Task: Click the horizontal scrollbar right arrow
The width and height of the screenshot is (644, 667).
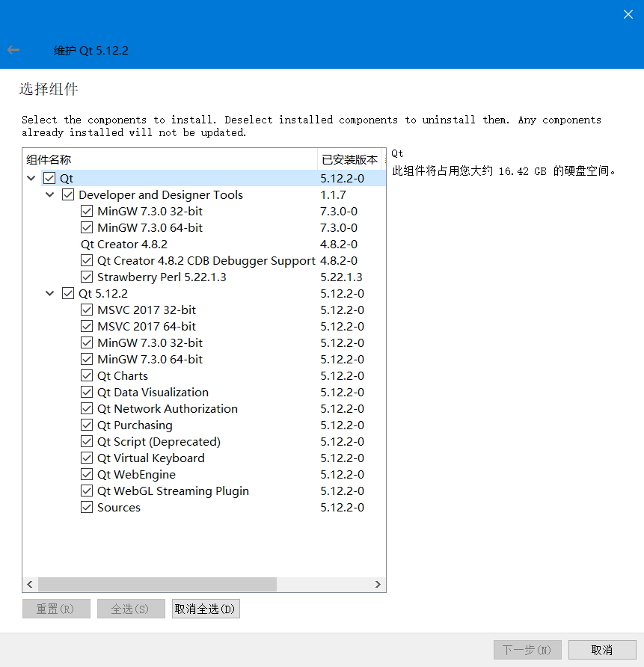Action: 378,584
